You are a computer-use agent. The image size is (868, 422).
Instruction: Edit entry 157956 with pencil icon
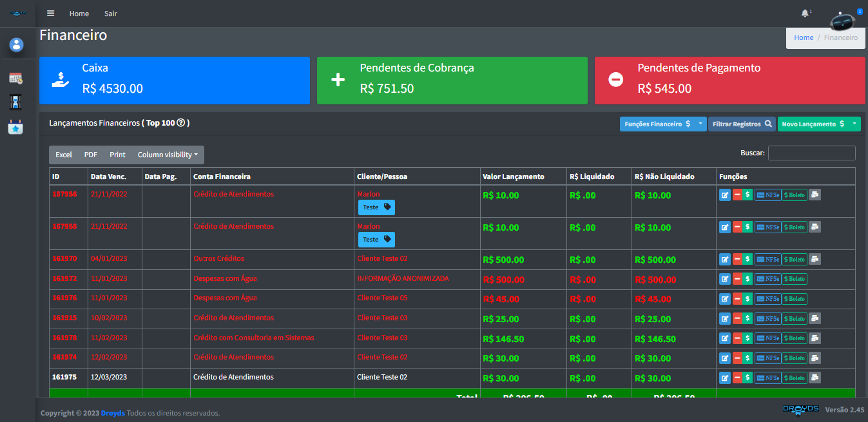[725, 195]
